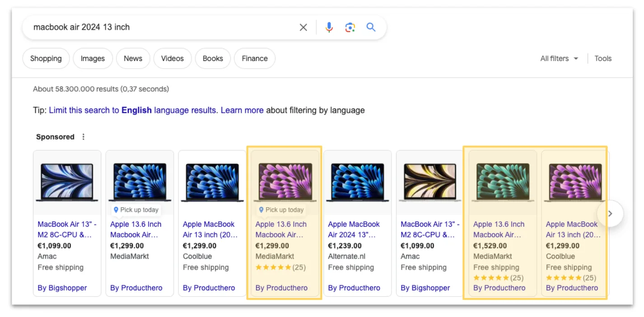This screenshot has width=644, height=317.
Task: Switch to the News tab
Action: point(133,58)
